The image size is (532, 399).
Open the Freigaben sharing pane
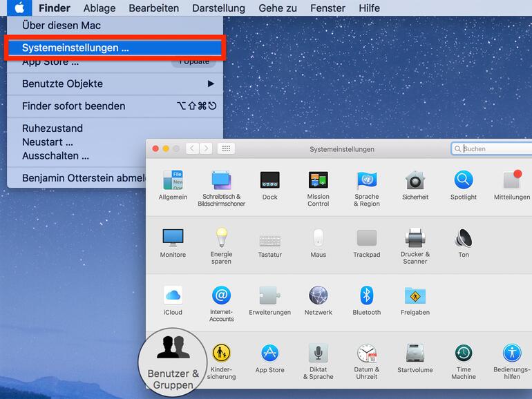(415, 300)
